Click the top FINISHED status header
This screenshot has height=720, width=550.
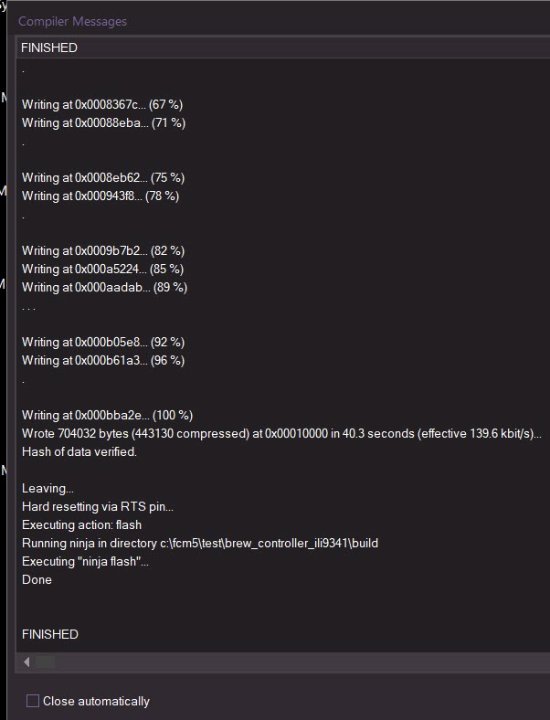pyautogui.click(x=49, y=48)
